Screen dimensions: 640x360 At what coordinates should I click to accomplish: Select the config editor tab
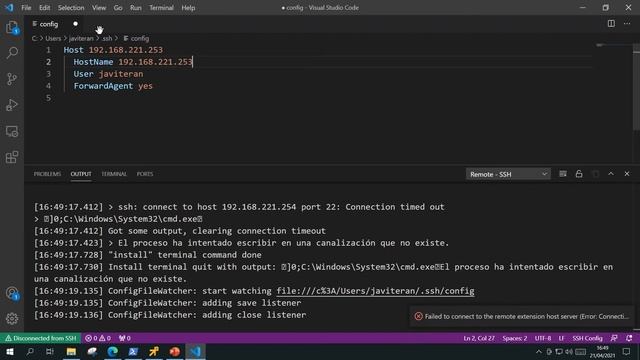[55, 24]
